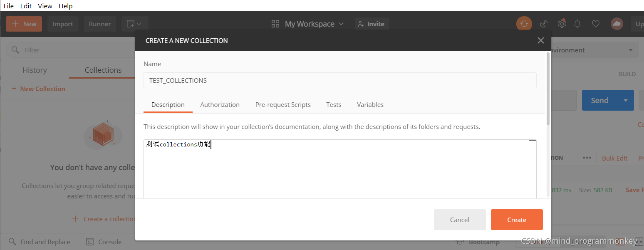Open the new window dropdown icon

coord(135,24)
